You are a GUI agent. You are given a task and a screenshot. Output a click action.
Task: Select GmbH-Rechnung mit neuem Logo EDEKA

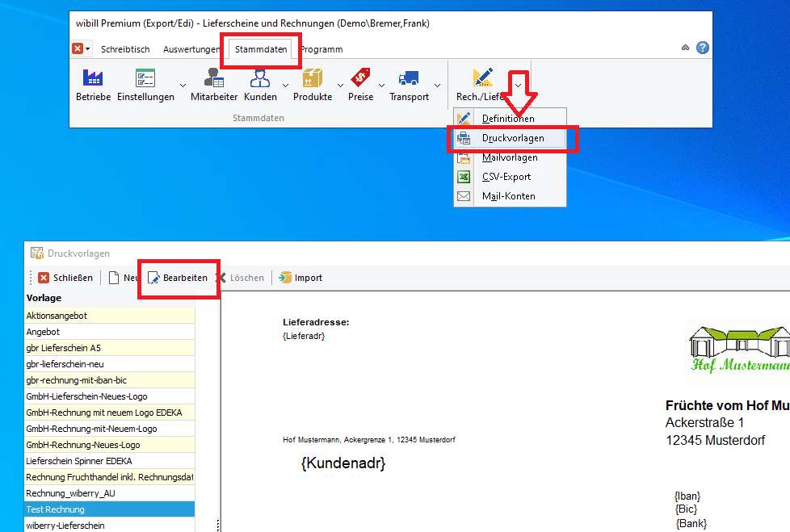110,413
